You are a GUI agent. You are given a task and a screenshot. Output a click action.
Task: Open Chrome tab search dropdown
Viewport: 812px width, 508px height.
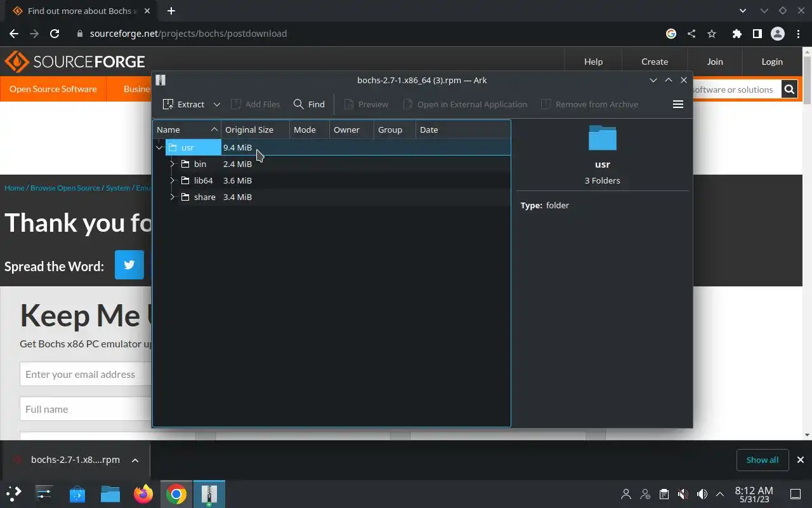pos(743,11)
